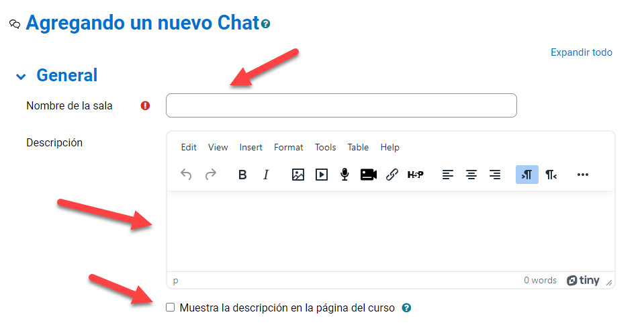
Task: Open the Table menu of the editor
Action: pos(358,147)
